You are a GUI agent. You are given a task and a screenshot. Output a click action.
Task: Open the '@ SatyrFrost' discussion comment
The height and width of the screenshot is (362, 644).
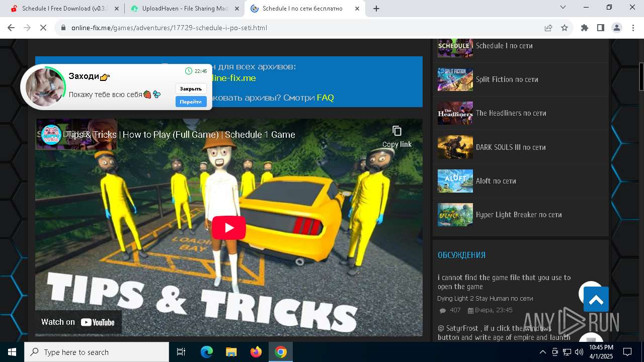(x=504, y=333)
